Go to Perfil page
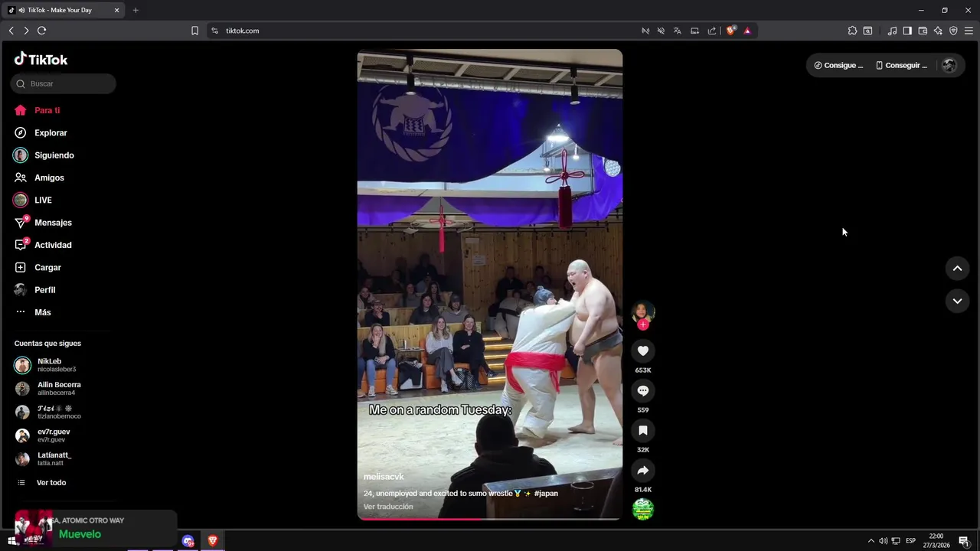This screenshot has width=980, height=551. tap(44, 290)
